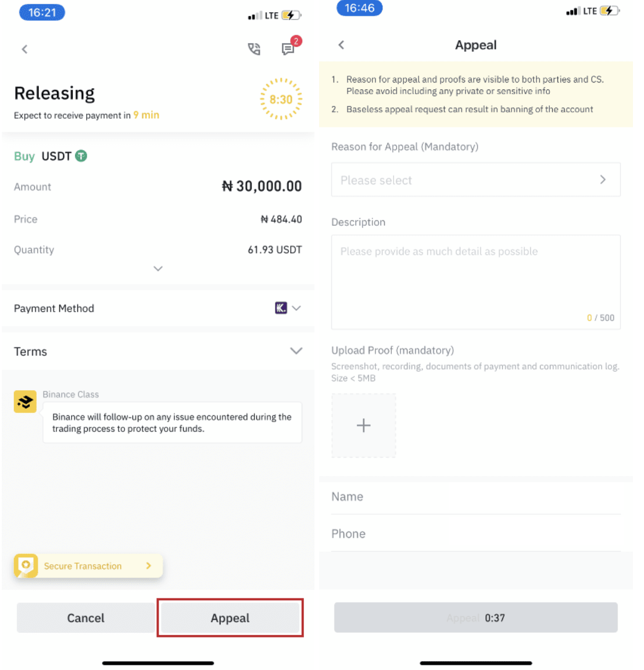
Task: Click the appeal Description text area
Action: (x=475, y=273)
